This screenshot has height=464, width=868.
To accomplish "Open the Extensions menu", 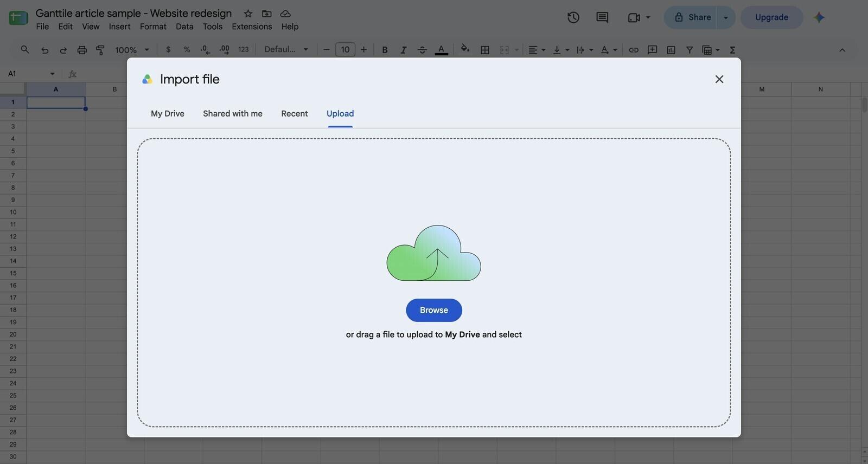I will [252, 27].
